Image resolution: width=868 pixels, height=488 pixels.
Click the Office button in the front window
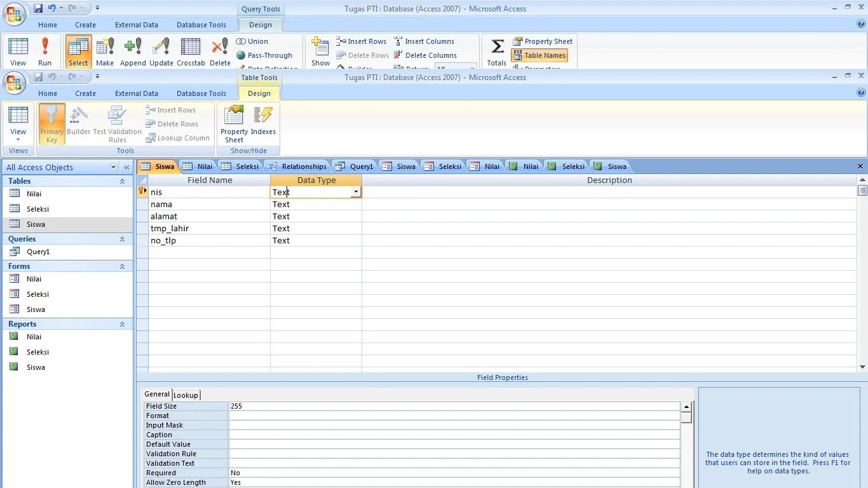(13, 82)
